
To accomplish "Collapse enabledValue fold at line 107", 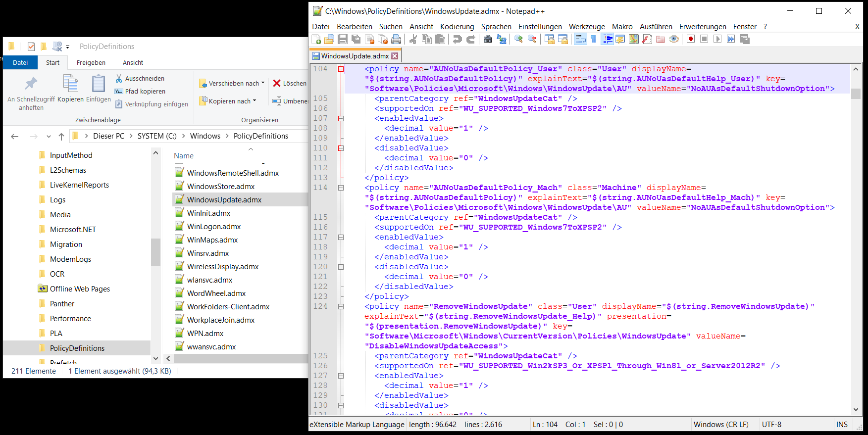I will pyautogui.click(x=341, y=118).
